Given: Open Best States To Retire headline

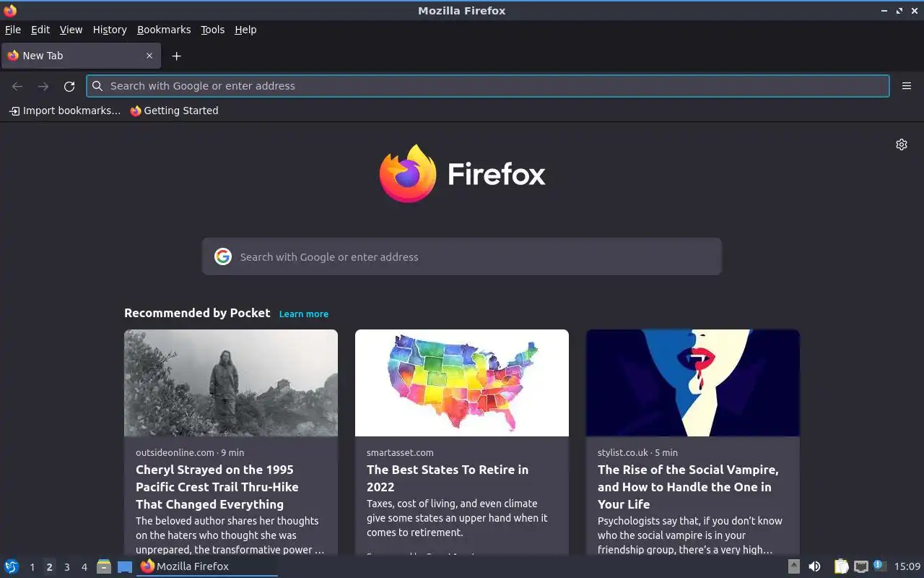Looking at the screenshot, I should tap(448, 478).
